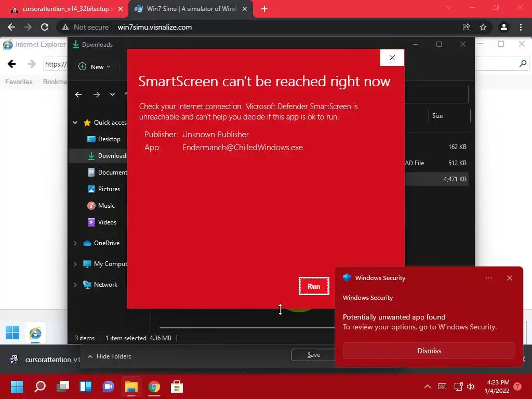Open Chrome three-dot menu
Image resolution: width=532 pixels, height=399 pixels.
[521, 27]
